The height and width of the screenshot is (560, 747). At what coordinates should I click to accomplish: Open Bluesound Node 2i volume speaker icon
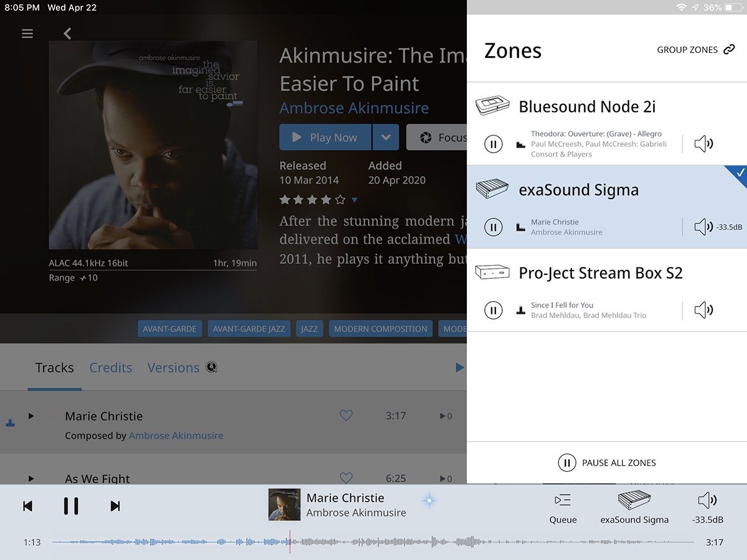tap(703, 144)
